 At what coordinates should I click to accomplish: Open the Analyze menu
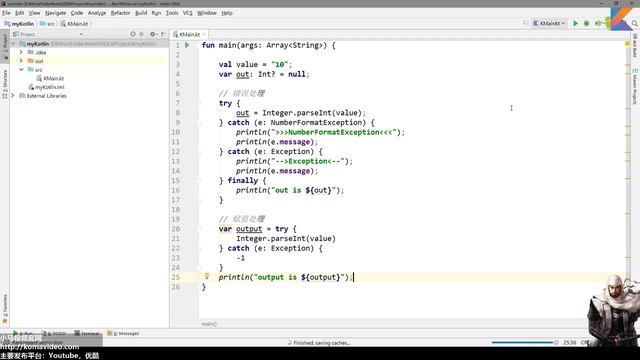point(97,13)
